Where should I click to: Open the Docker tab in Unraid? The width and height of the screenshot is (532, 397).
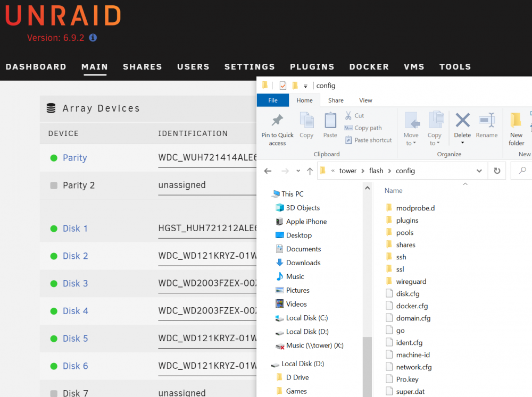[369, 67]
